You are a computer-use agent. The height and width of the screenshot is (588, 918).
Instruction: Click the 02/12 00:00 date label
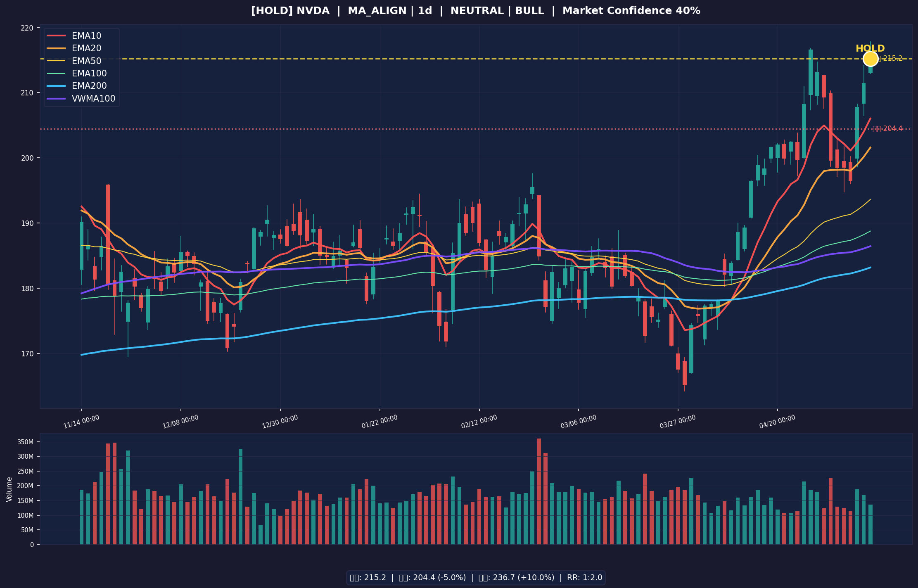point(479,422)
